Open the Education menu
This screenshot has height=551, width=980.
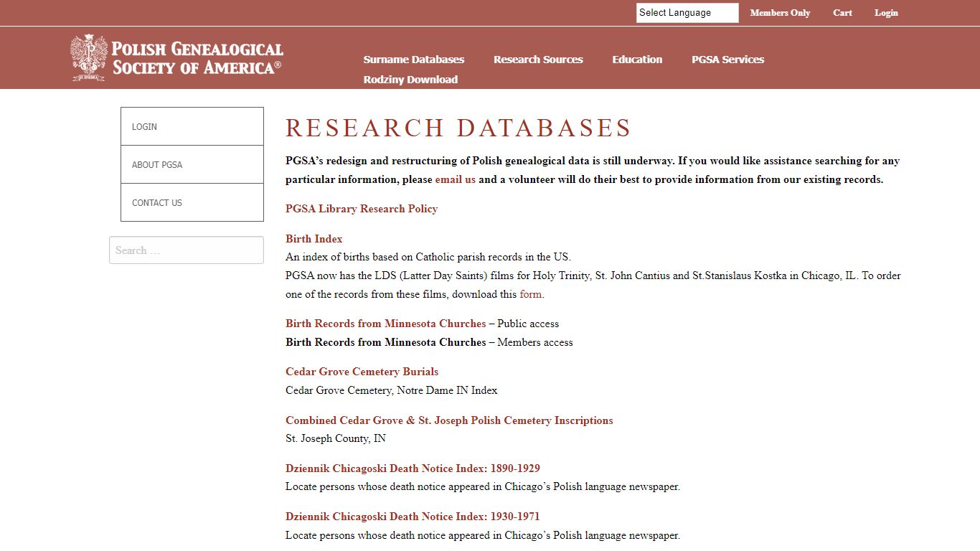[x=637, y=60]
